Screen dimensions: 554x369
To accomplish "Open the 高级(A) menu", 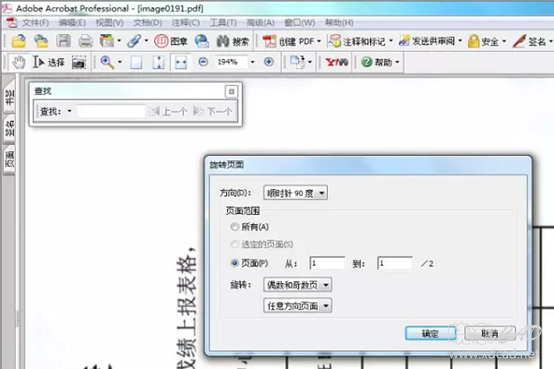I will tap(260, 23).
